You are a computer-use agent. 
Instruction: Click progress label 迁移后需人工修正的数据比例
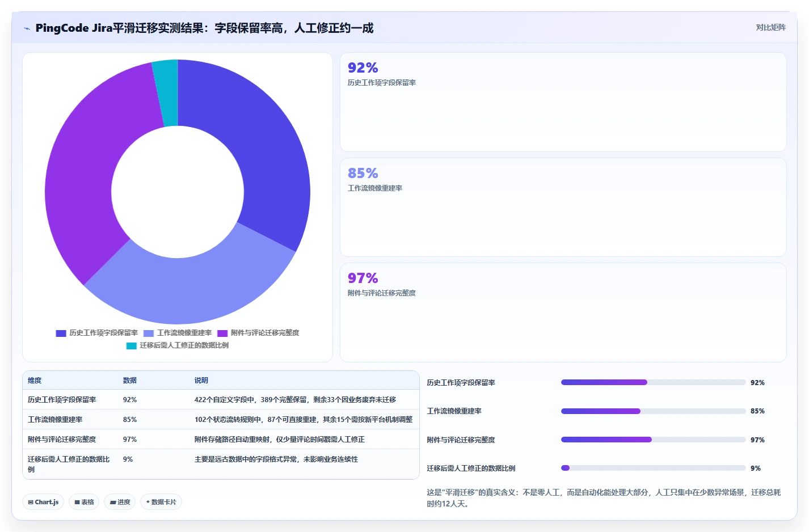471,468
